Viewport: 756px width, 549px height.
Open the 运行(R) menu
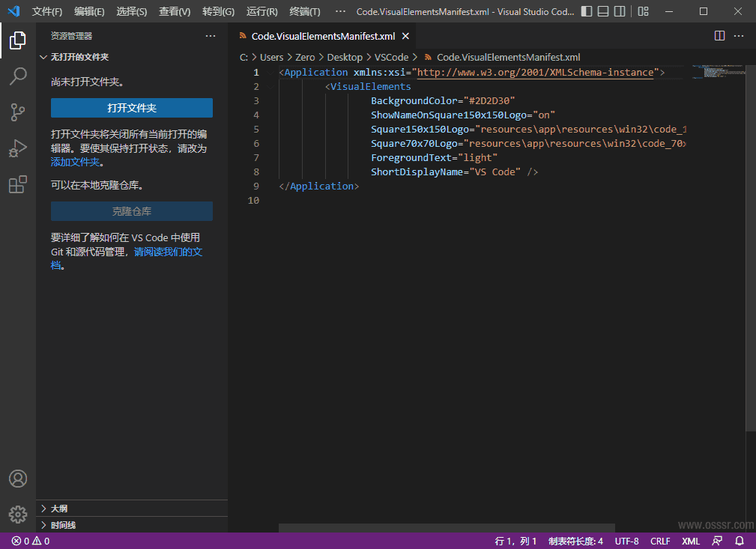point(261,11)
